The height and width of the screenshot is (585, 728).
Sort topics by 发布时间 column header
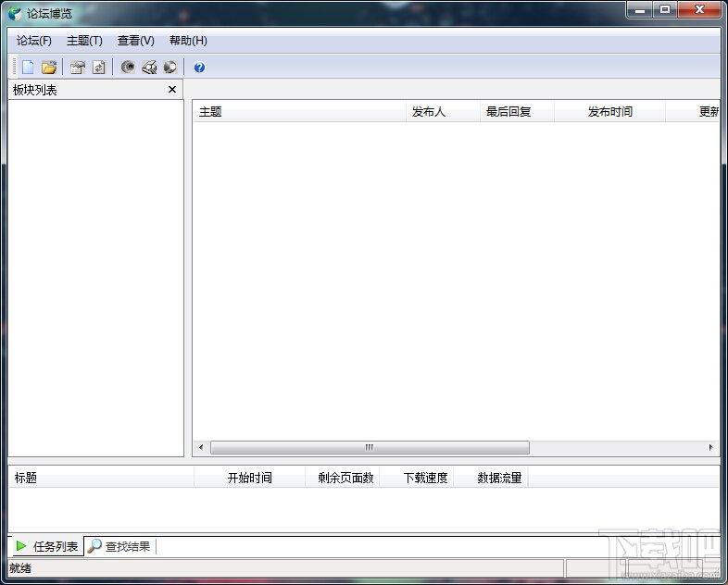[609, 112]
